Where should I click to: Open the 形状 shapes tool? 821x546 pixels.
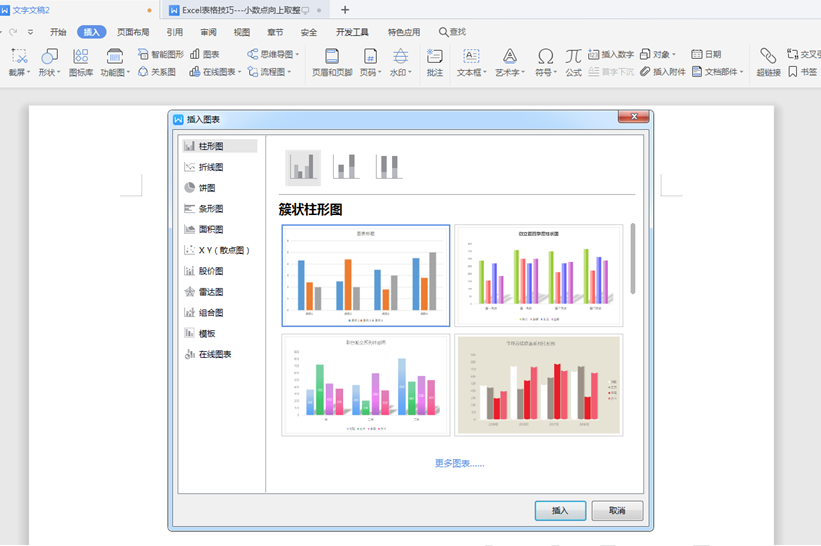[x=49, y=62]
